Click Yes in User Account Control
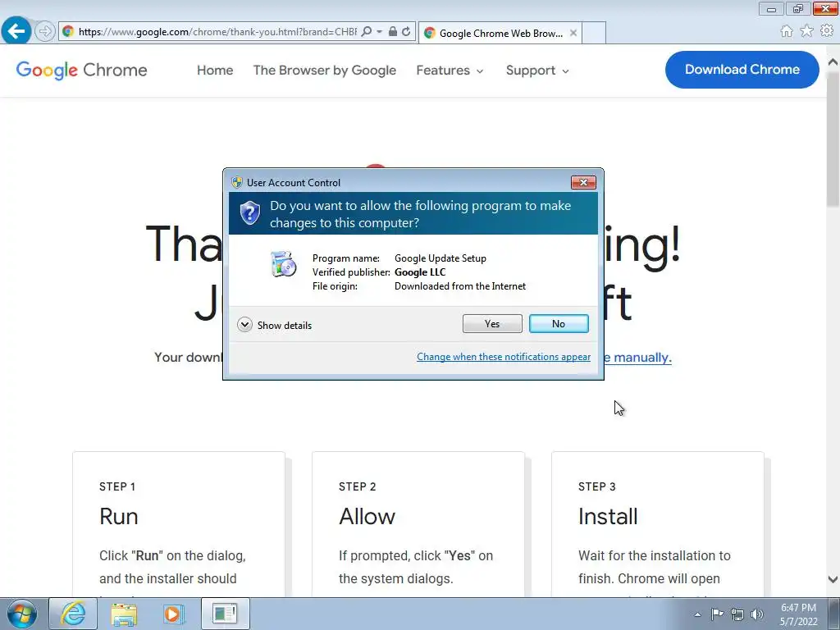 pos(492,323)
